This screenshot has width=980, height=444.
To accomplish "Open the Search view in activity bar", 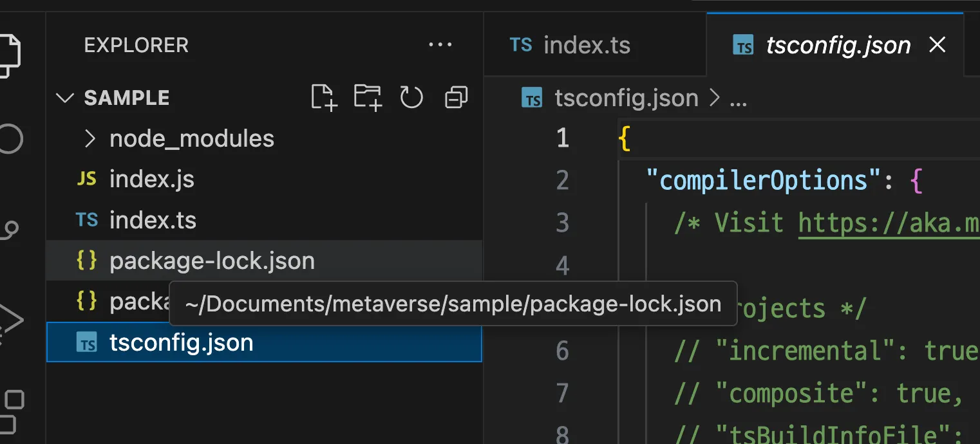I will pos(10,138).
